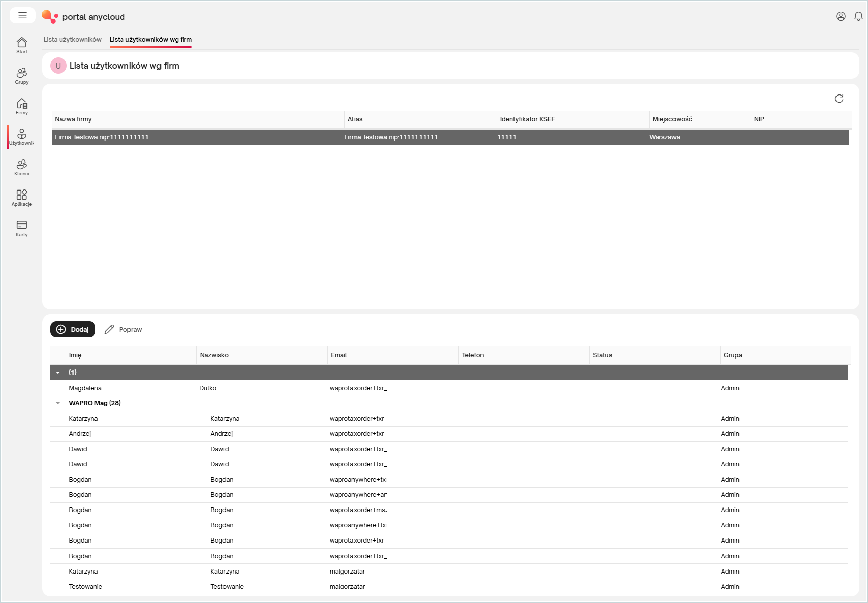868x603 pixels.
Task: Click the waprotaxorder+ms email cell
Action: coord(358,510)
